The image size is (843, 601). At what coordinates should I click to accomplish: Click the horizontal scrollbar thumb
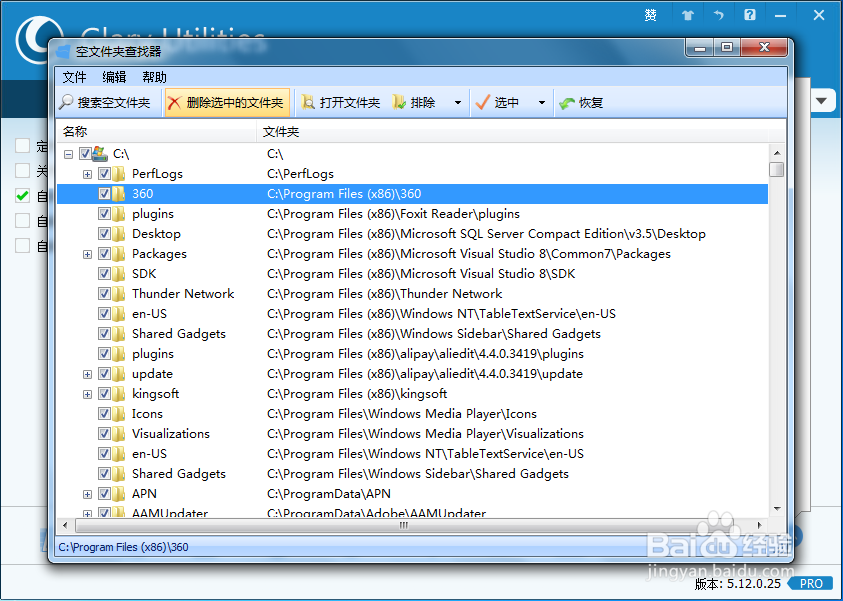(x=403, y=525)
